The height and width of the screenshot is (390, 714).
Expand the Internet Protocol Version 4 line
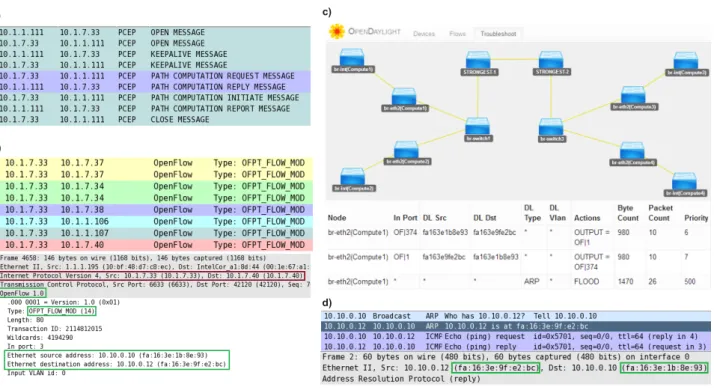152,276
